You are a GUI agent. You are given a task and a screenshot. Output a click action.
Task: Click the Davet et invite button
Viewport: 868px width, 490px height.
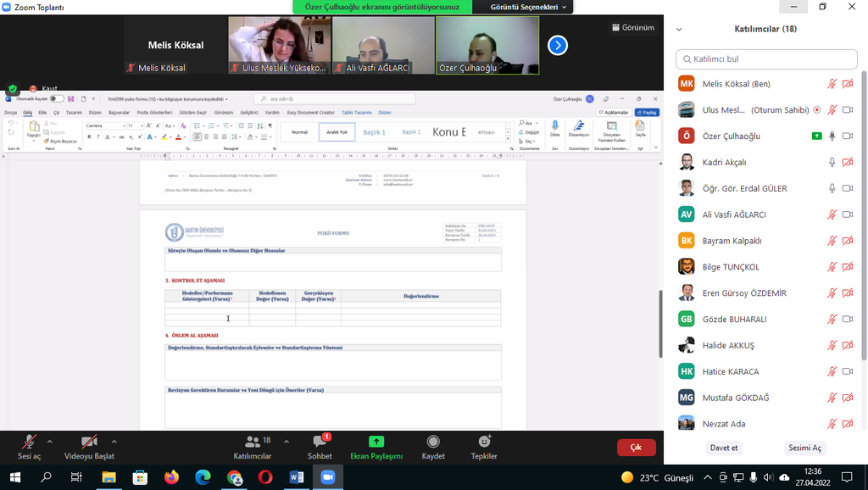(x=723, y=448)
